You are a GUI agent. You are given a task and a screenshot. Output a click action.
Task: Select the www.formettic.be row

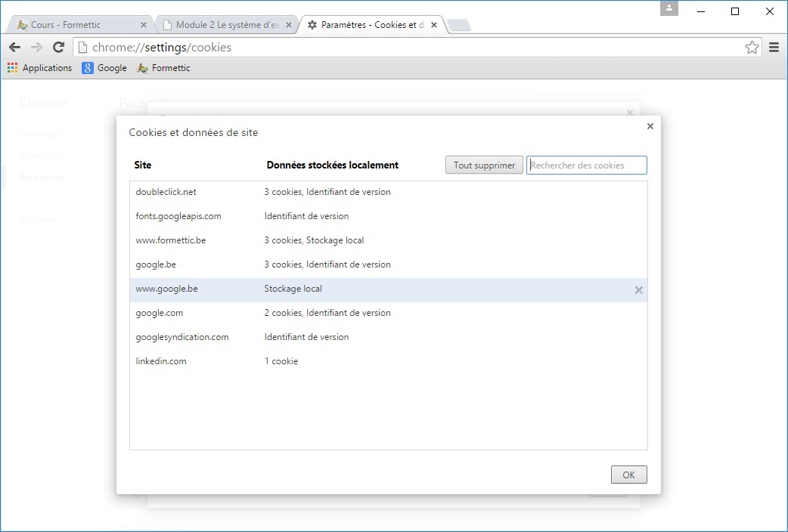point(389,240)
